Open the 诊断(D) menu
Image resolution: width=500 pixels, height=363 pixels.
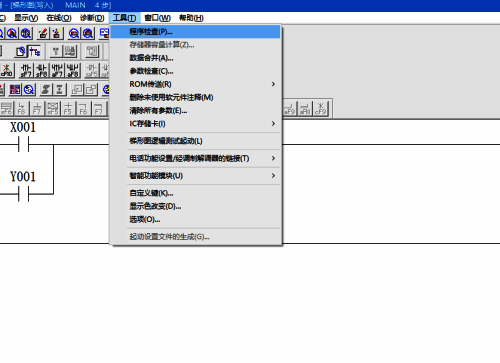(92, 18)
